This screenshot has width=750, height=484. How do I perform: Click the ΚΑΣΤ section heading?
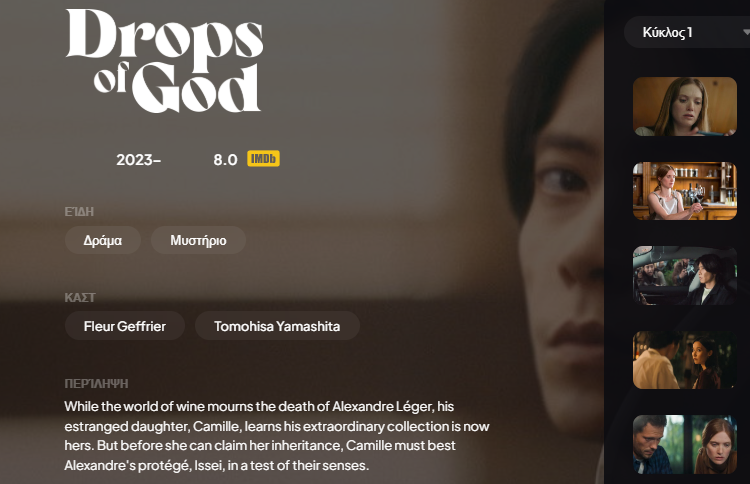click(x=80, y=297)
